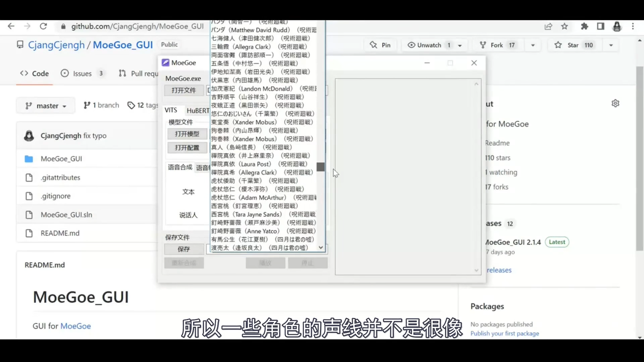Click the repository icon beside CjangCjengh
The width and height of the screenshot is (644, 362).
(x=20, y=45)
